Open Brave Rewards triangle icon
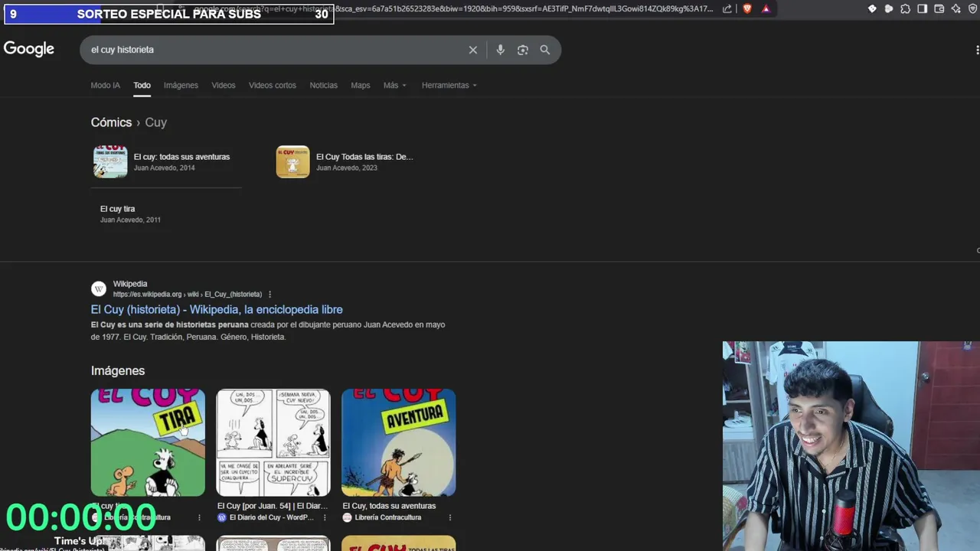 point(766,9)
